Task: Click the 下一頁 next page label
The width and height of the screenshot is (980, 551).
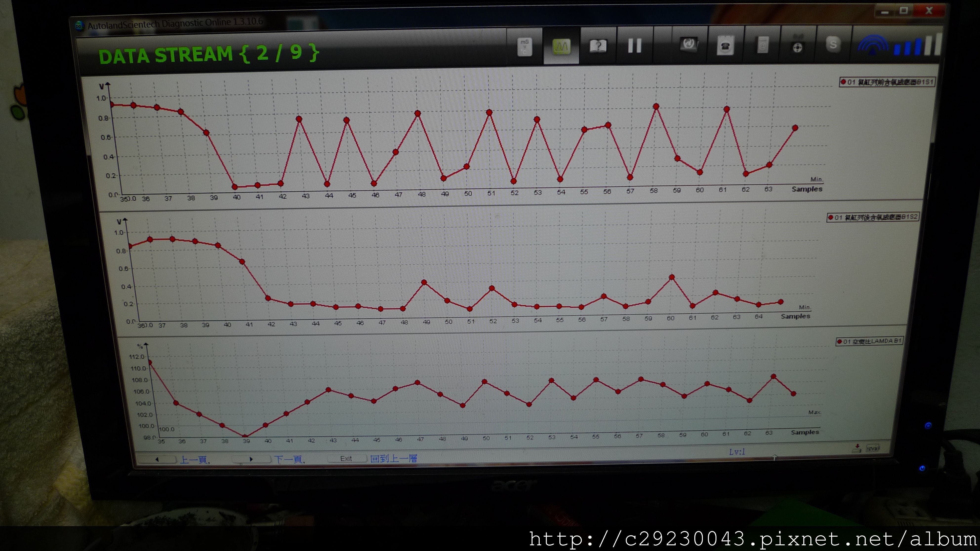Action: pos(289,459)
